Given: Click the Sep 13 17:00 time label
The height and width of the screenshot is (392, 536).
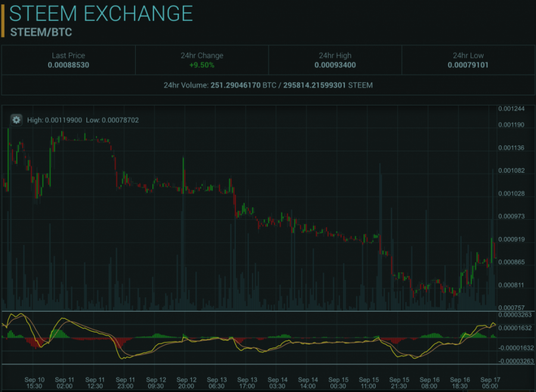Looking at the screenshot, I should click(247, 383).
